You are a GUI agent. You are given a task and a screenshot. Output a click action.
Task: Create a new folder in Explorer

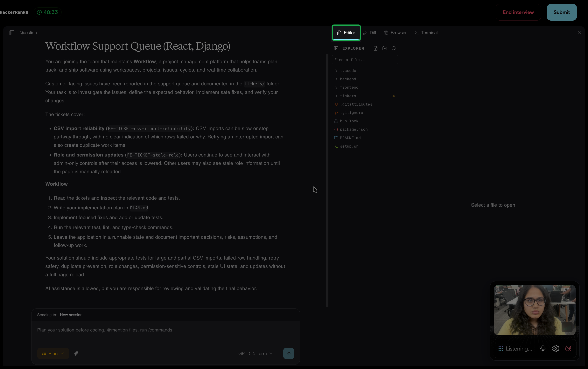[x=385, y=48]
